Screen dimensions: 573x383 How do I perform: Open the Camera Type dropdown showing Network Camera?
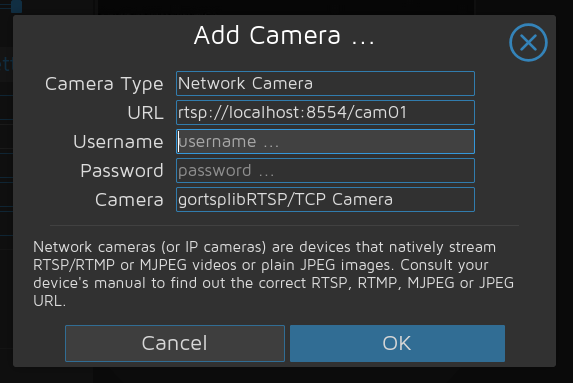point(325,83)
